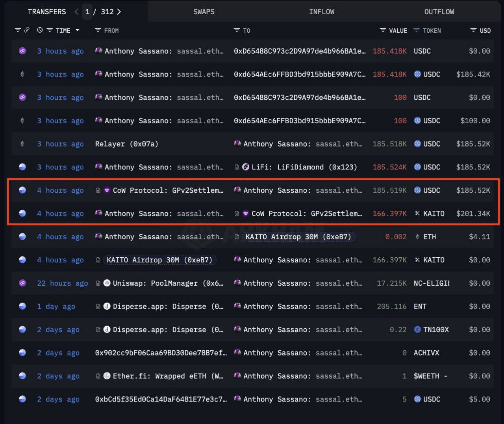Click the ENT token label
The width and height of the screenshot is (504, 424).
pyautogui.click(x=420, y=307)
